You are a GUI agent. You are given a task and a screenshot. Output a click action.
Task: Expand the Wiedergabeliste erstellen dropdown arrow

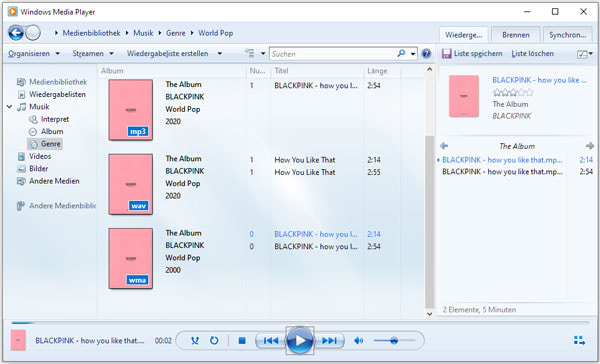click(220, 54)
